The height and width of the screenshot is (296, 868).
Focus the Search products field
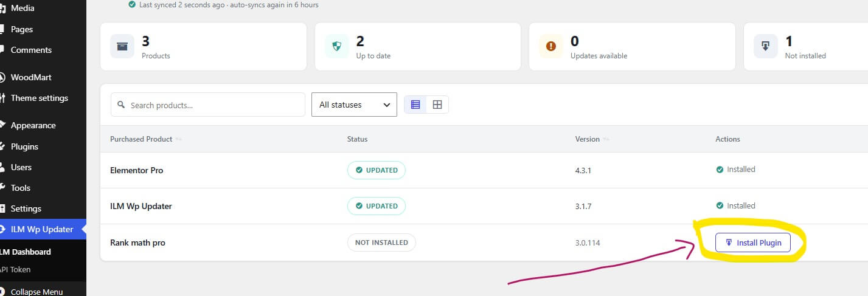[208, 105]
